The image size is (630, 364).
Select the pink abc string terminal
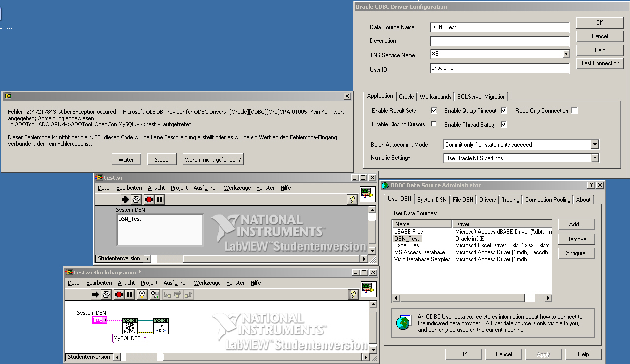pos(99,320)
